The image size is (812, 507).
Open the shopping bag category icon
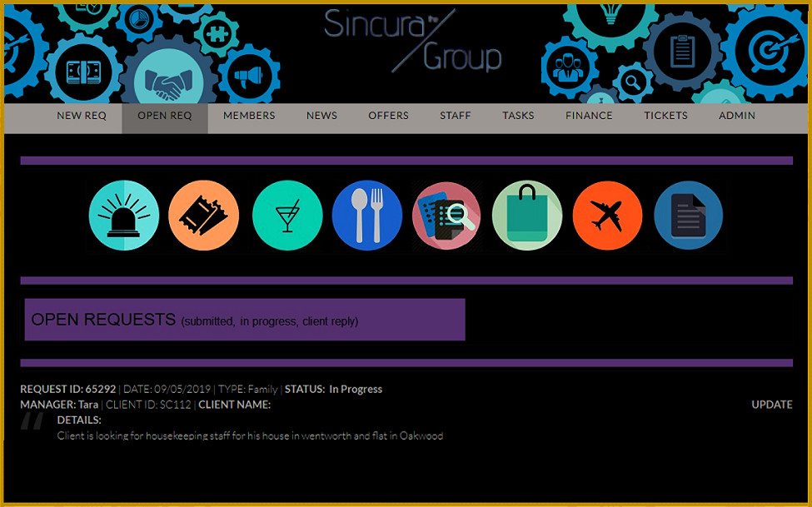[526, 215]
